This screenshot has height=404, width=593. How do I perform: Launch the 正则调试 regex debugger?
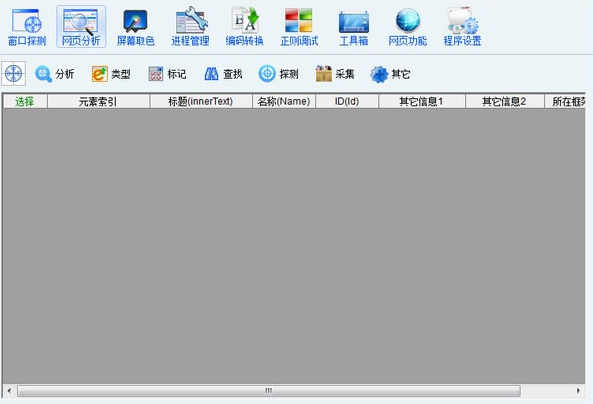[299, 27]
